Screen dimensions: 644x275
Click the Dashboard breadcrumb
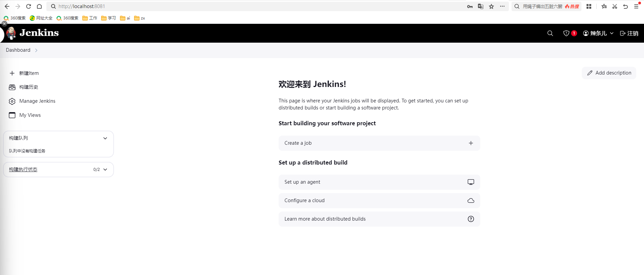[18, 50]
